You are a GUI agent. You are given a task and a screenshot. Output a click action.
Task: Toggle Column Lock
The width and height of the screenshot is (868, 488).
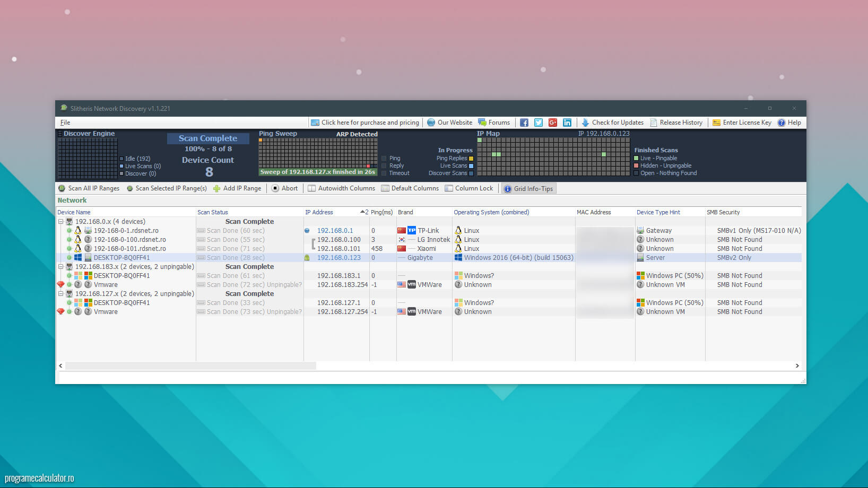tap(469, 188)
